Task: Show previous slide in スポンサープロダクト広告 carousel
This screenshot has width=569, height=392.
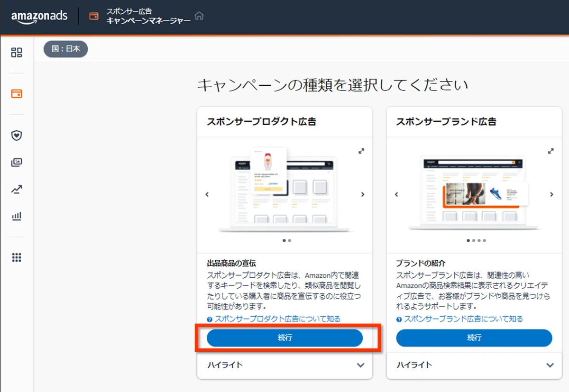Action: coord(207,194)
